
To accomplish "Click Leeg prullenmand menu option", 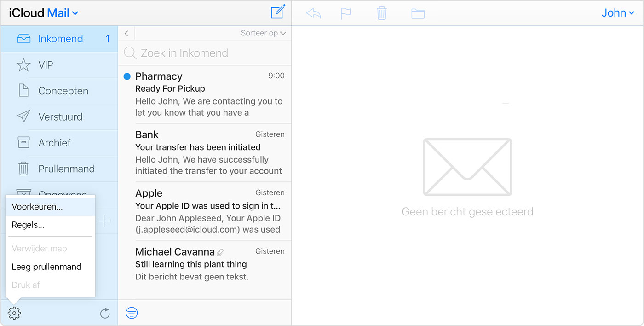I will (46, 267).
